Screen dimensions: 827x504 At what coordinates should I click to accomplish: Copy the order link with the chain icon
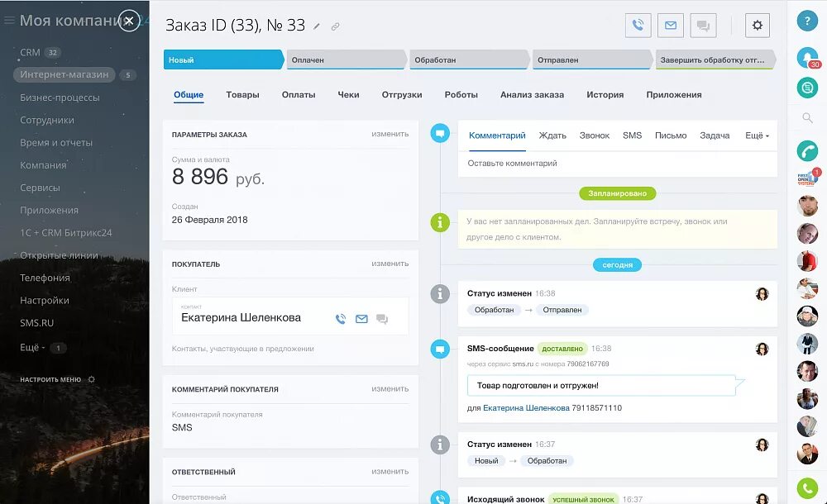coord(335,26)
